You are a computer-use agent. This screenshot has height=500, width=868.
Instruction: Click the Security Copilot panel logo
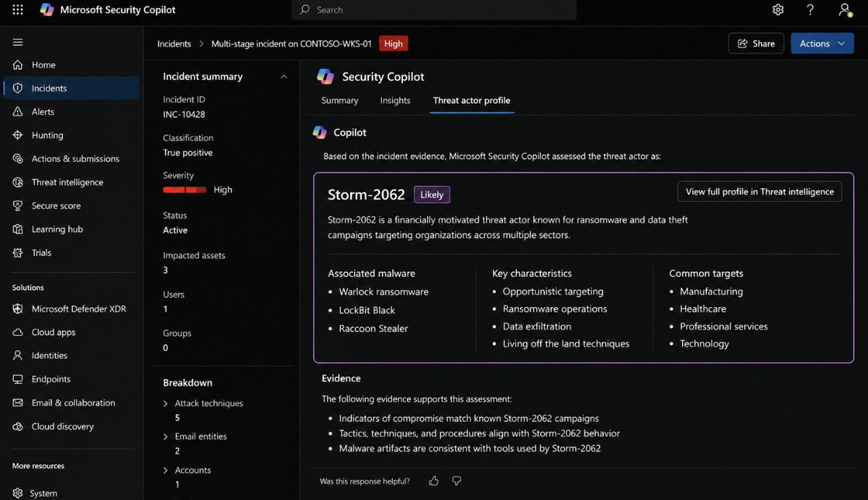point(325,77)
